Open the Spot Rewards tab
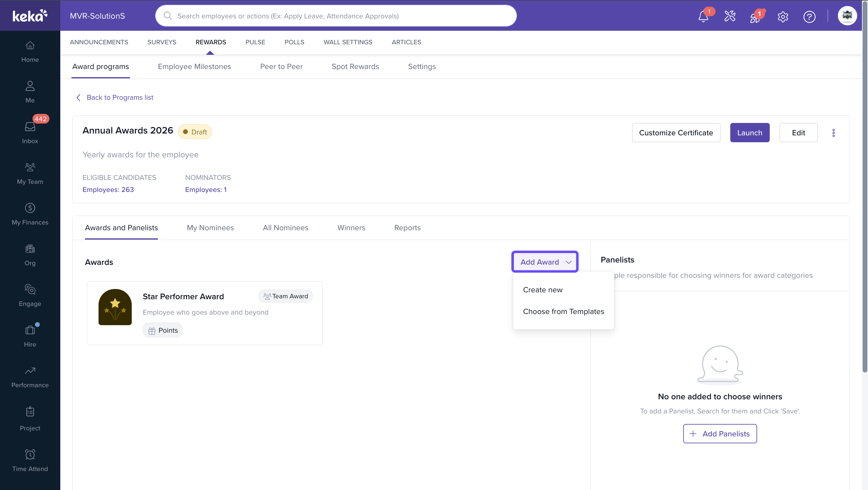 pyautogui.click(x=355, y=66)
